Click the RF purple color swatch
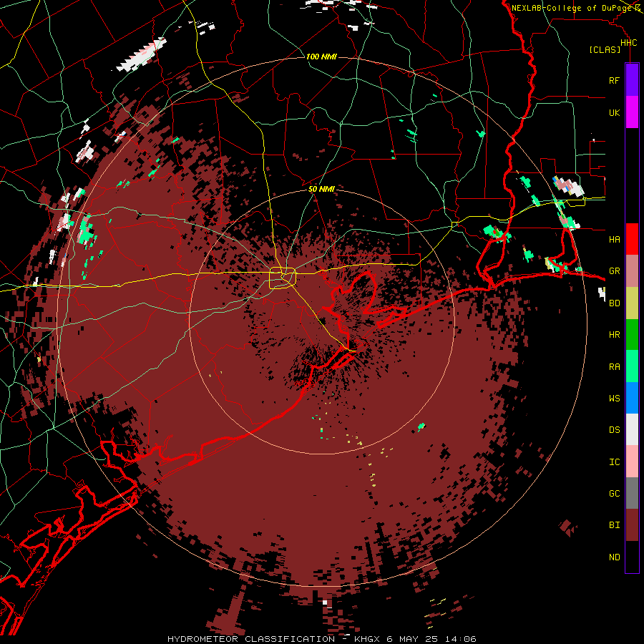Image resolution: width=644 pixels, height=644 pixels. 632,80
